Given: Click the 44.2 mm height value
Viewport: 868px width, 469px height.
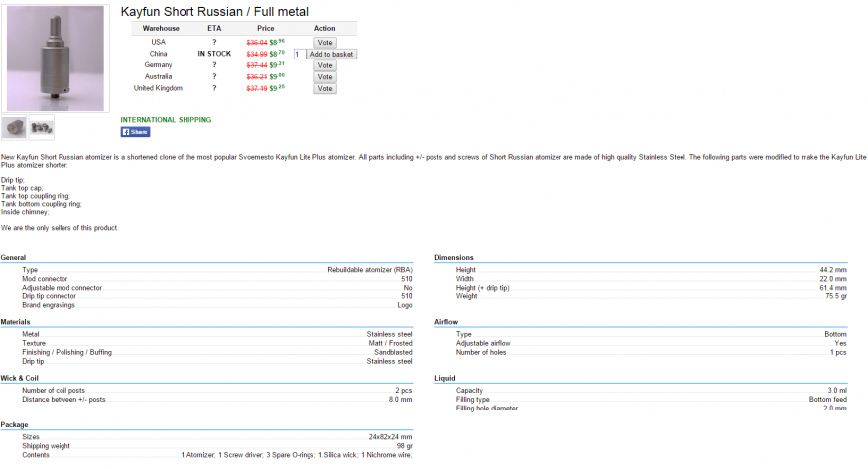Looking at the screenshot, I should 833,270.
